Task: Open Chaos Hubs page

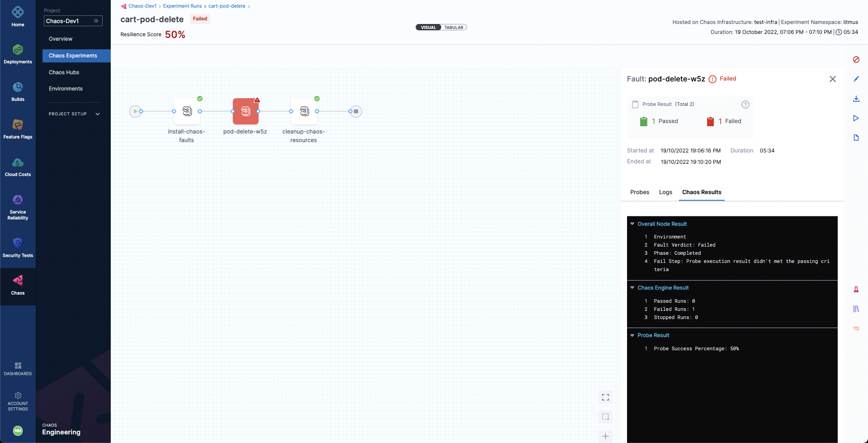Action: coord(64,72)
